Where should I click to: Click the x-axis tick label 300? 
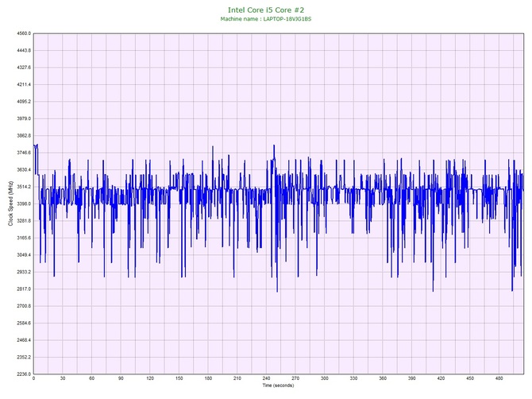[x=324, y=378]
